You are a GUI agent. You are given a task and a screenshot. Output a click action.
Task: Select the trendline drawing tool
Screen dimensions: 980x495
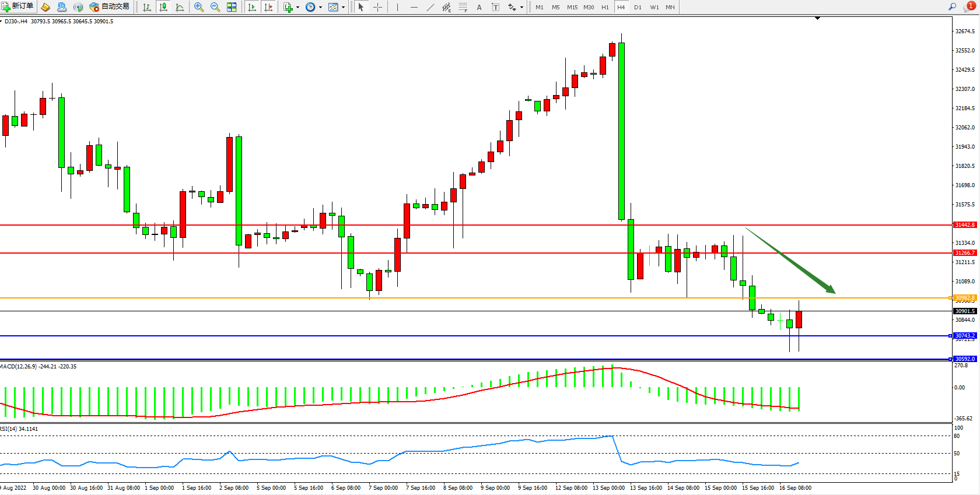[x=430, y=7]
